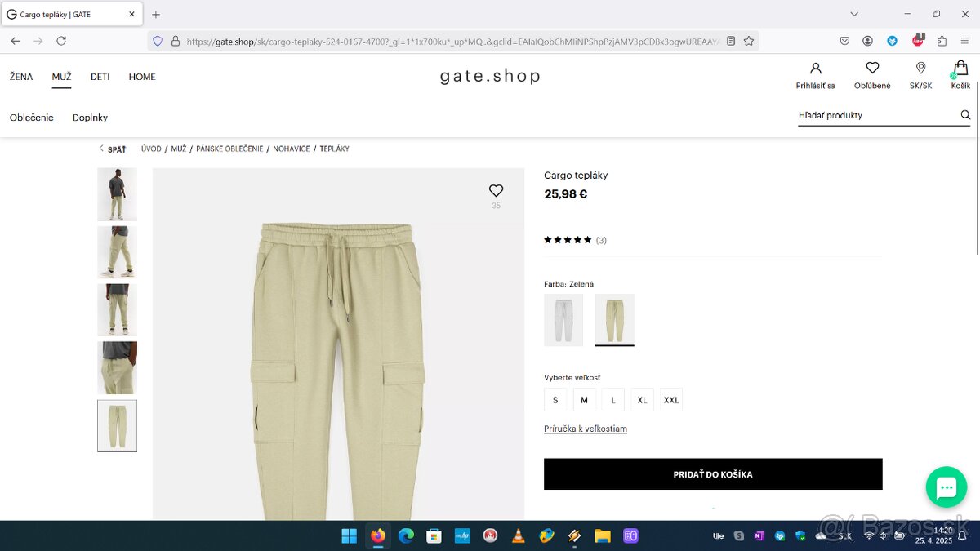Screen dimensions: 980x551
Task: Open Microsoft Edge from the taskbar
Action: coord(406,535)
